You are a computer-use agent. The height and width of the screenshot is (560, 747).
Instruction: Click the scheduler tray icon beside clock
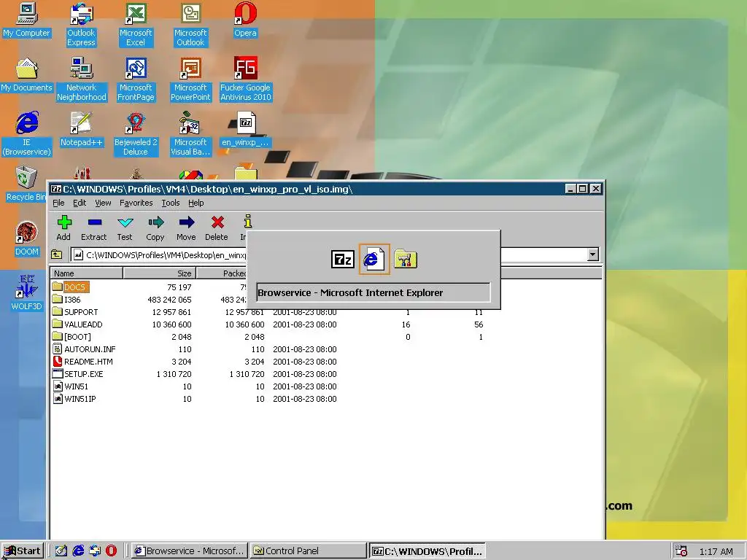(x=681, y=551)
